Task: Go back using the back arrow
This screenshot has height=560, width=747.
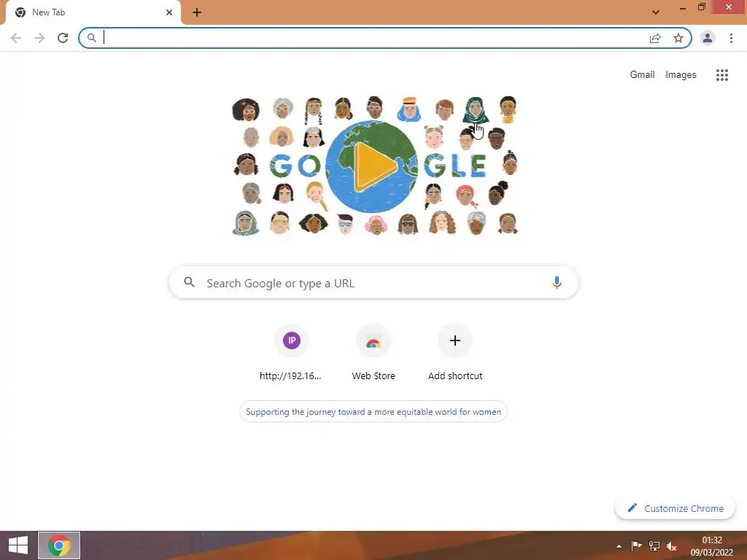Action: pyautogui.click(x=16, y=38)
